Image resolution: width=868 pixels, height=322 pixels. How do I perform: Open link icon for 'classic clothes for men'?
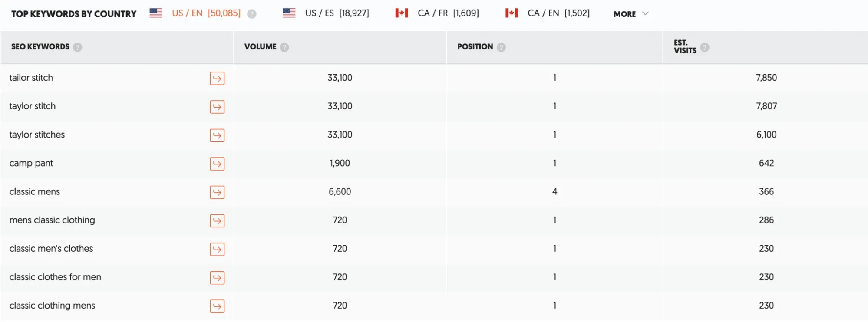pos(217,278)
